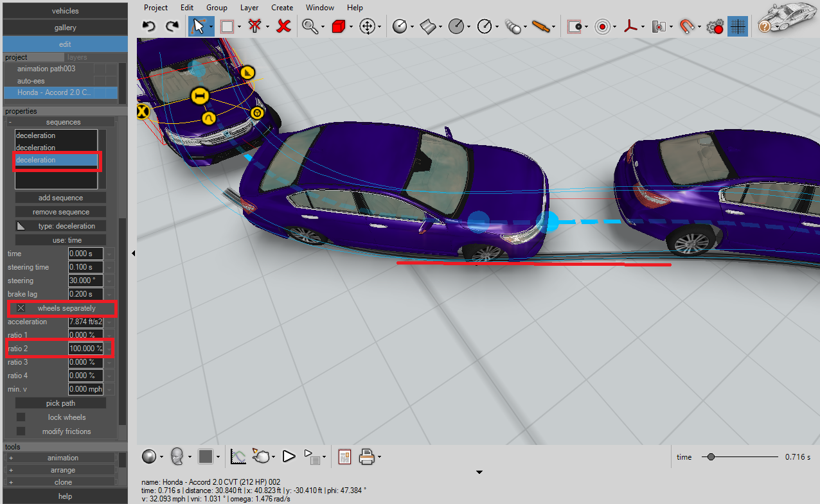
Task: Click the ratio 2 input field
Action: (x=85, y=349)
